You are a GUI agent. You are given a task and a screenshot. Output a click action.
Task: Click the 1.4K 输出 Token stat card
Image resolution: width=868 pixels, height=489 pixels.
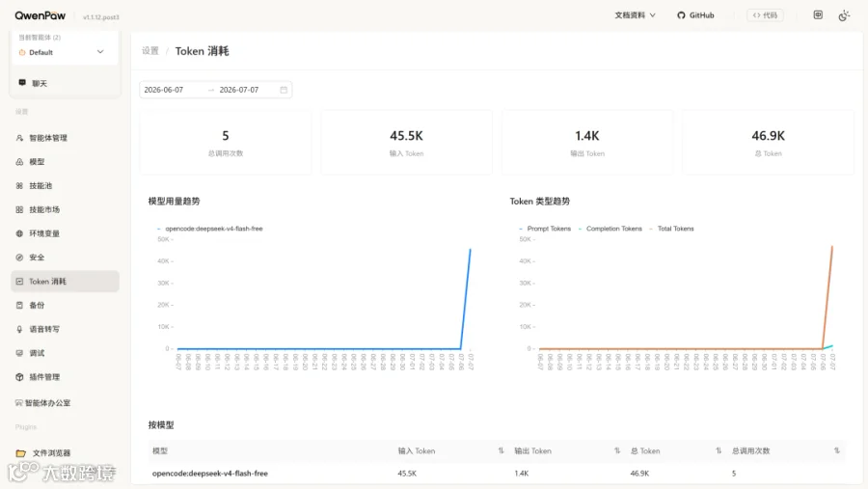[x=587, y=143]
